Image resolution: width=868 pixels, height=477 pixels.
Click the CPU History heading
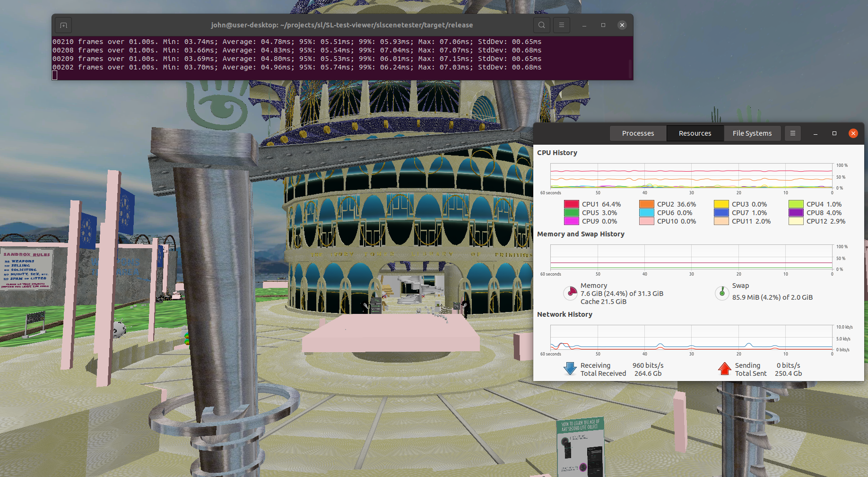coord(557,153)
